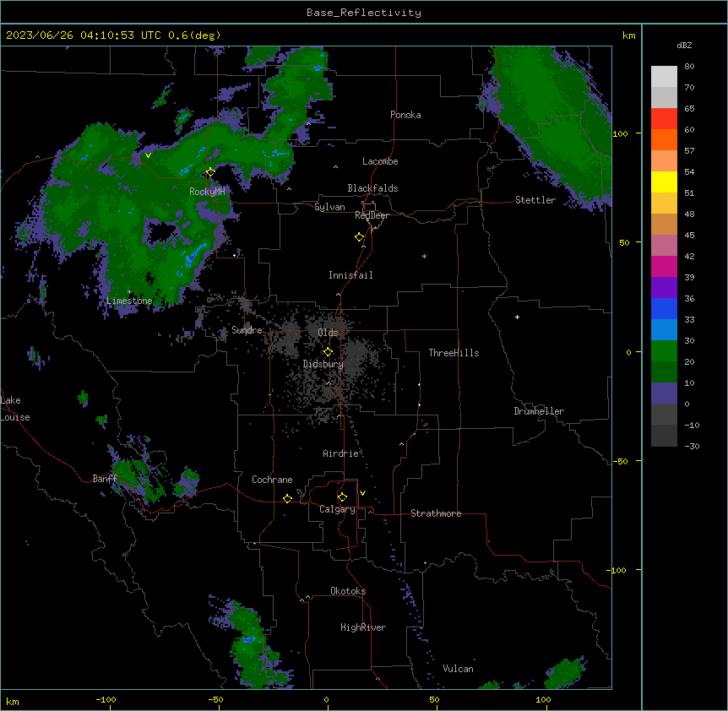The width and height of the screenshot is (728, 711).
Task: Click the yellow station marker near RockyMH
Action: tap(210, 172)
